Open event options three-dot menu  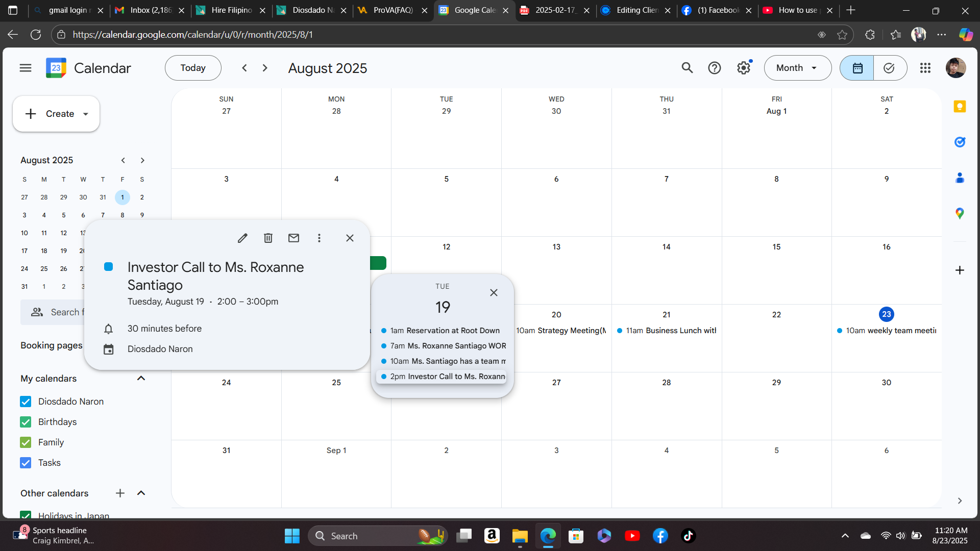[319, 238]
